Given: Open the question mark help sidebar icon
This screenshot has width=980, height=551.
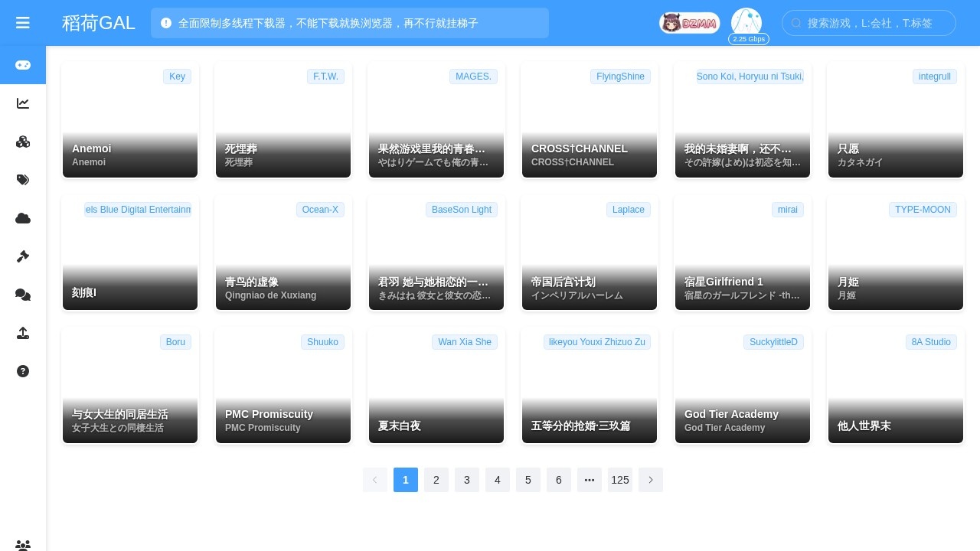Looking at the screenshot, I should [23, 371].
